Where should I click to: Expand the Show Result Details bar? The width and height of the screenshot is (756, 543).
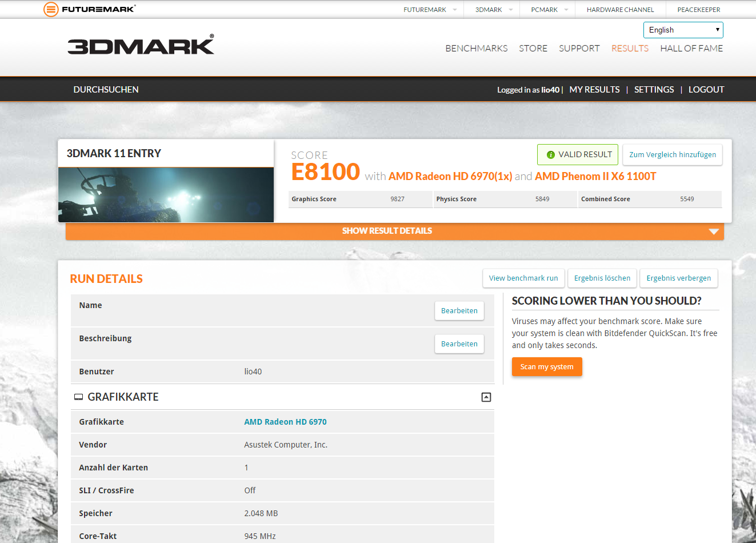point(394,231)
